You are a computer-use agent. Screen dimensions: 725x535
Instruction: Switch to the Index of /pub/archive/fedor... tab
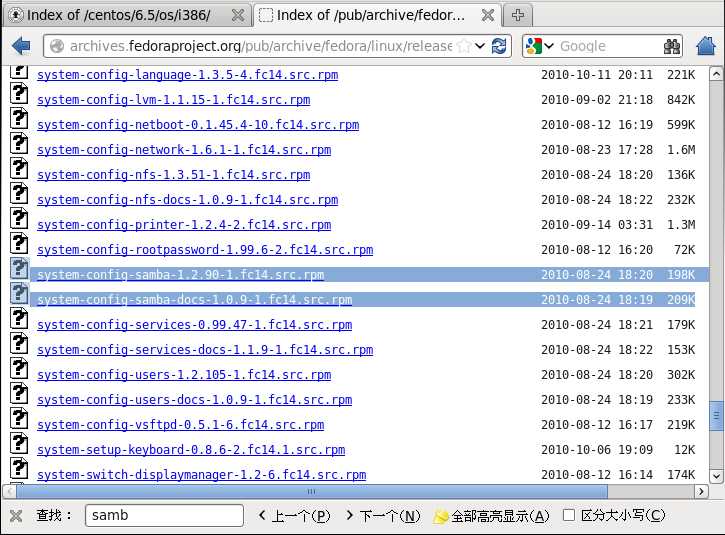pos(377,15)
